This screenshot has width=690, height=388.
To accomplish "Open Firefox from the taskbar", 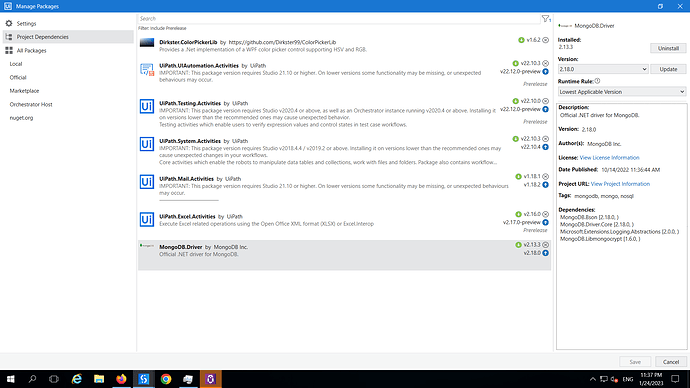I will 121,379.
